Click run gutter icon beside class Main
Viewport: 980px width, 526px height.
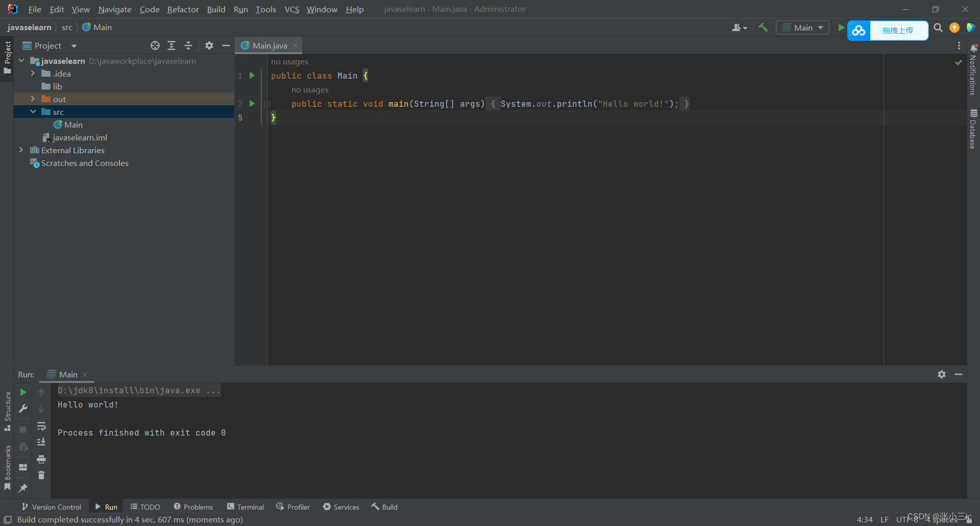click(252, 76)
